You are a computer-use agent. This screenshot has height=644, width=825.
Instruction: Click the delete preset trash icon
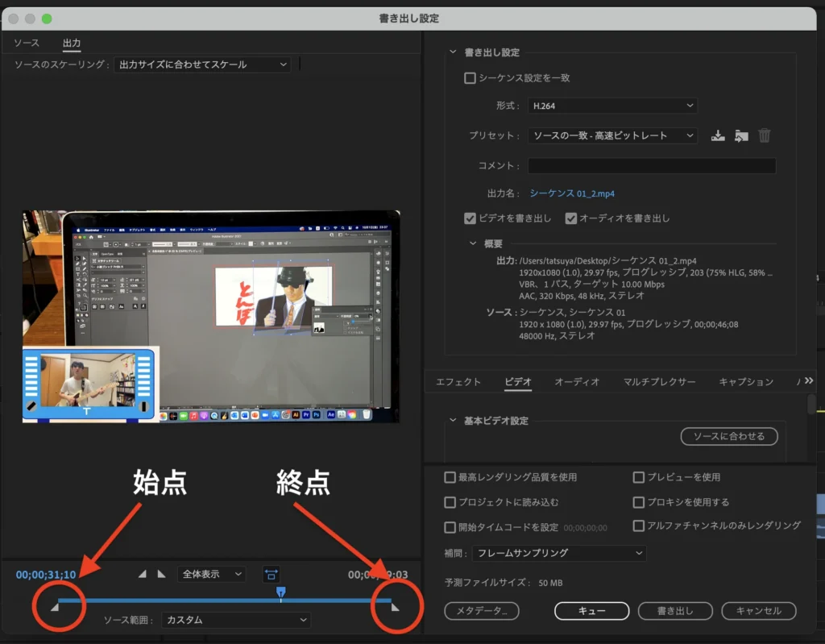pos(765,136)
